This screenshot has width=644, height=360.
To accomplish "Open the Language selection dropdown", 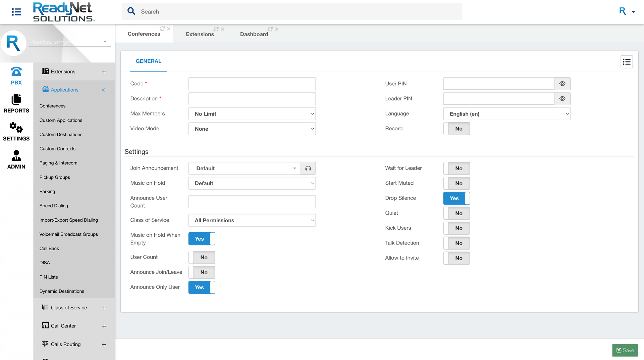I will [506, 114].
